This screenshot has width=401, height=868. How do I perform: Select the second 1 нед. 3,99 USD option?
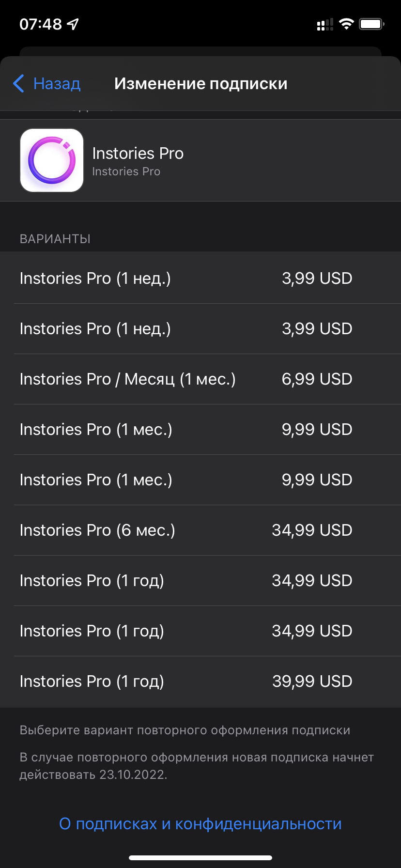coord(200,329)
